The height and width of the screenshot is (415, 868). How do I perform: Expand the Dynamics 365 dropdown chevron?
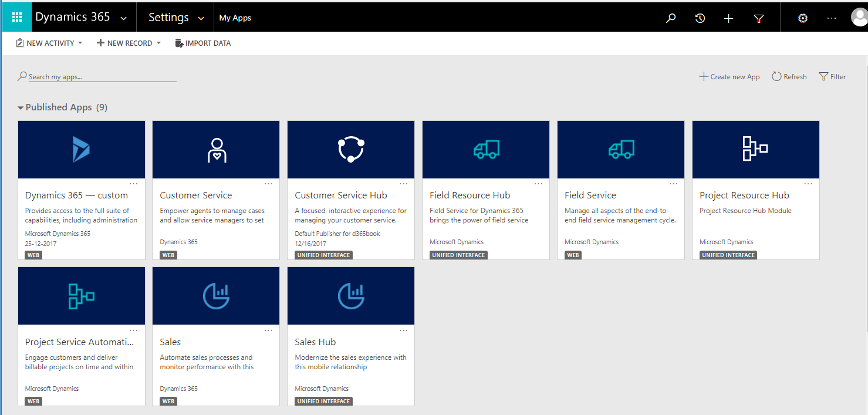click(123, 19)
